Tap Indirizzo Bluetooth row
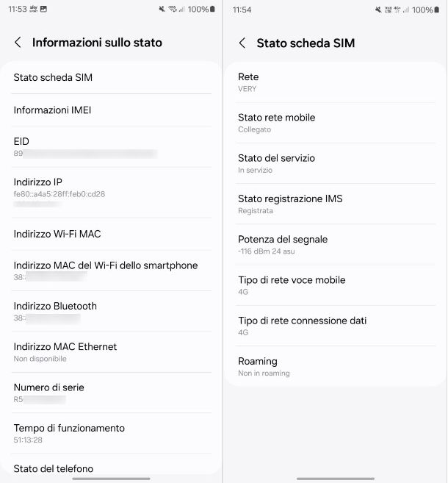The image size is (448, 483). (112, 311)
